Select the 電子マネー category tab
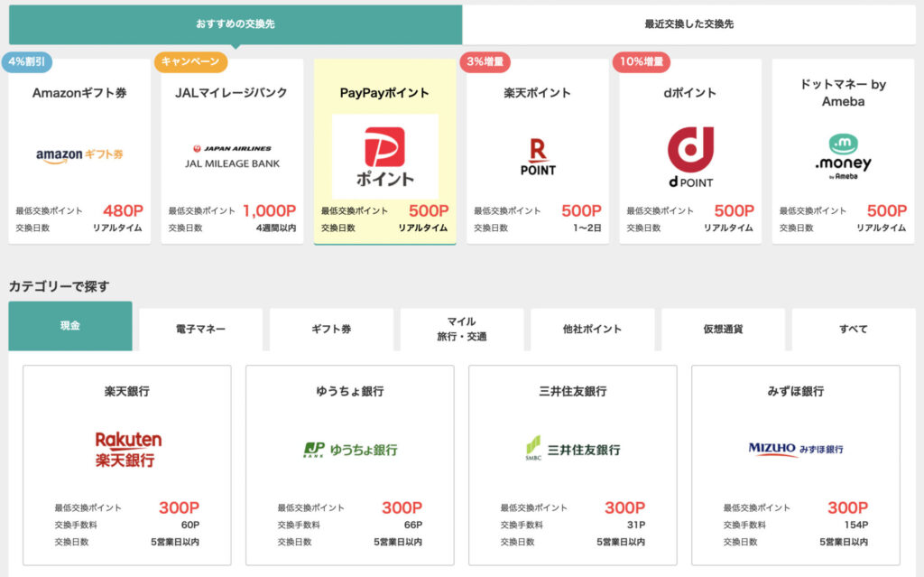924x577 pixels. point(200,330)
